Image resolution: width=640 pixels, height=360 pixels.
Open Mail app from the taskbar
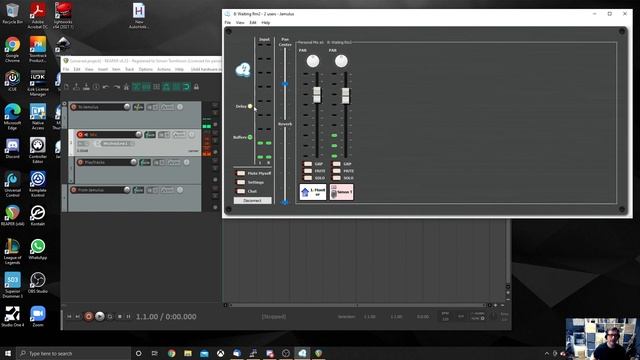point(204,353)
